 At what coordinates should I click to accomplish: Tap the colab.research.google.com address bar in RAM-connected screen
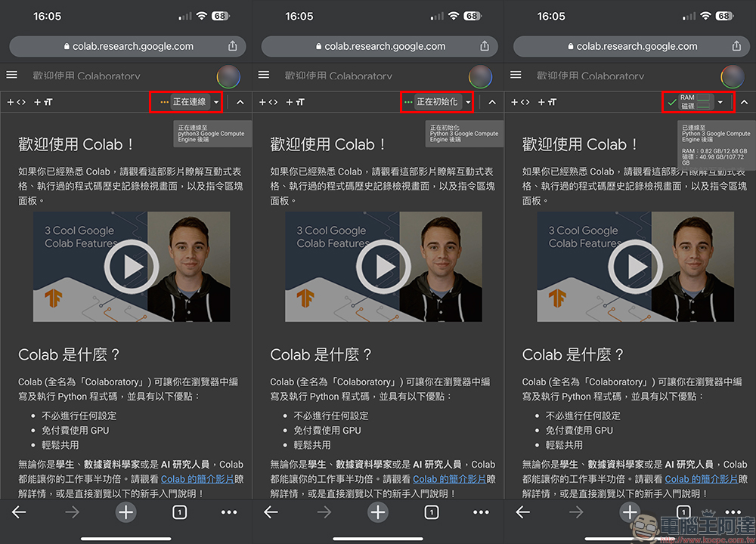pos(632,46)
